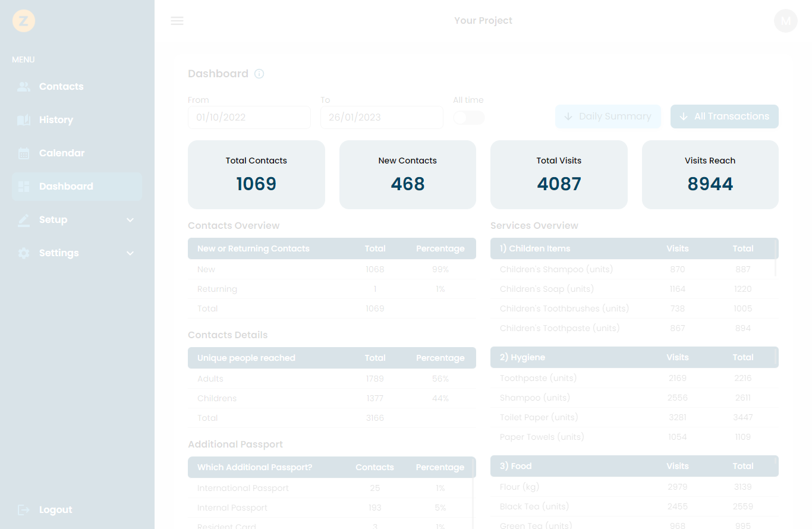Click the History book icon
The width and height of the screenshot is (812, 529).
point(23,119)
